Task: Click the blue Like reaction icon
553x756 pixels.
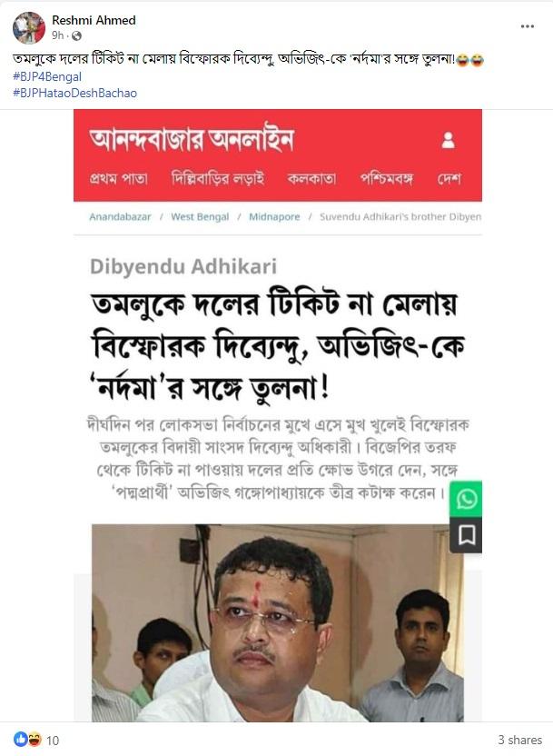Action: click(x=20, y=739)
